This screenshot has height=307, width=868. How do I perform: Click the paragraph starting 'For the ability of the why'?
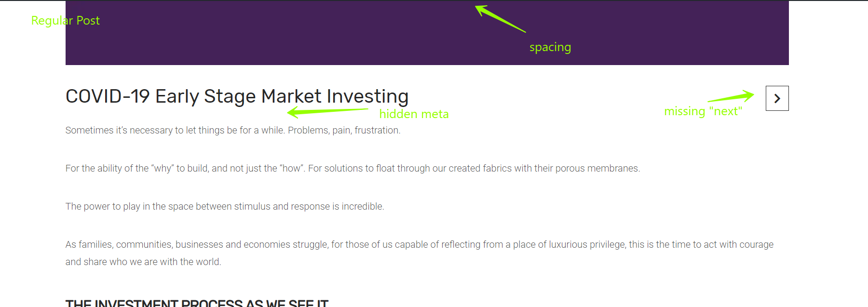353,168
